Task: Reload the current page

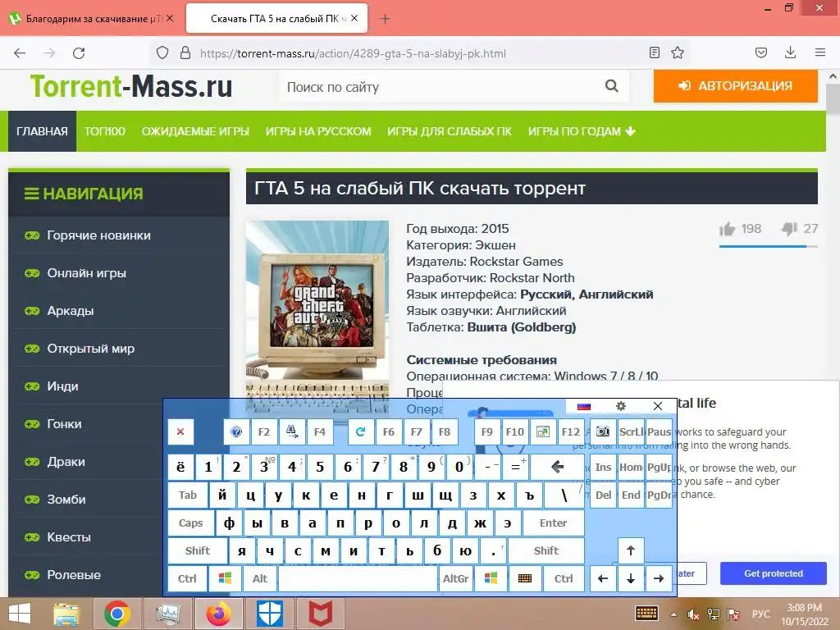Action: [x=79, y=53]
